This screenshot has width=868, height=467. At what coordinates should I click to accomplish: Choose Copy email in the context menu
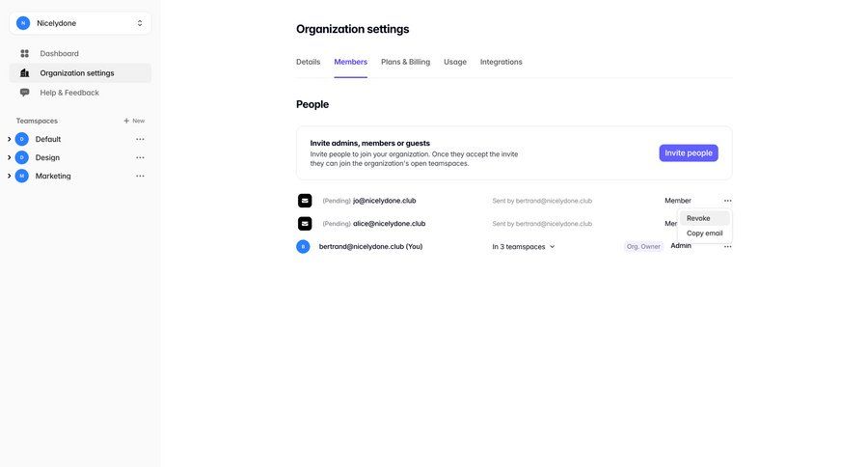[x=704, y=233]
